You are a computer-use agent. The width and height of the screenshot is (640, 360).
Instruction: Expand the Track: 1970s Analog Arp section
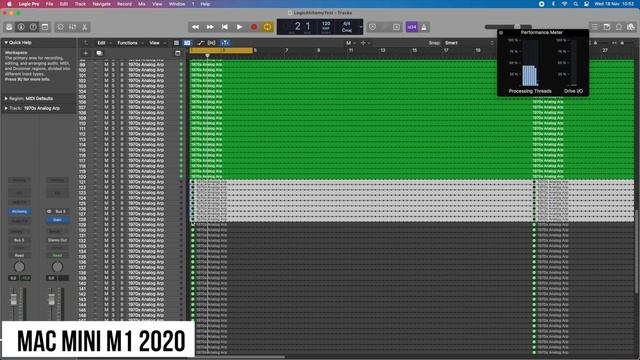pyautogui.click(x=6, y=108)
